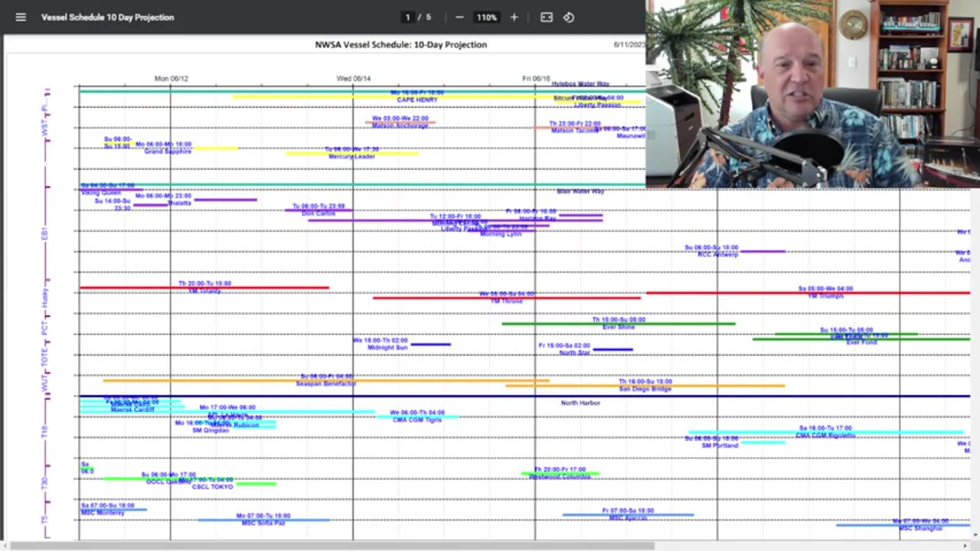This screenshot has height=551, width=980.
Task: Open the PDF sidebar hamburger menu
Action: 21,17
